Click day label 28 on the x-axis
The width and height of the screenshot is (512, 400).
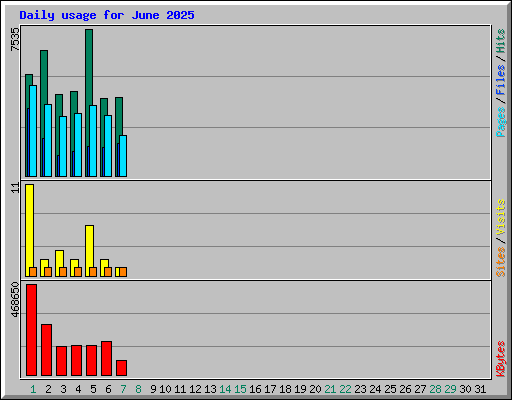435,389
